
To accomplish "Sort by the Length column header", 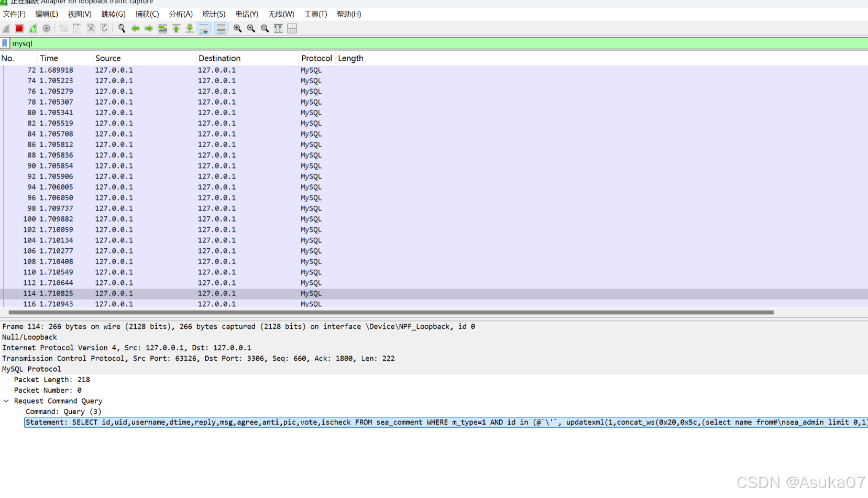I will tap(351, 58).
